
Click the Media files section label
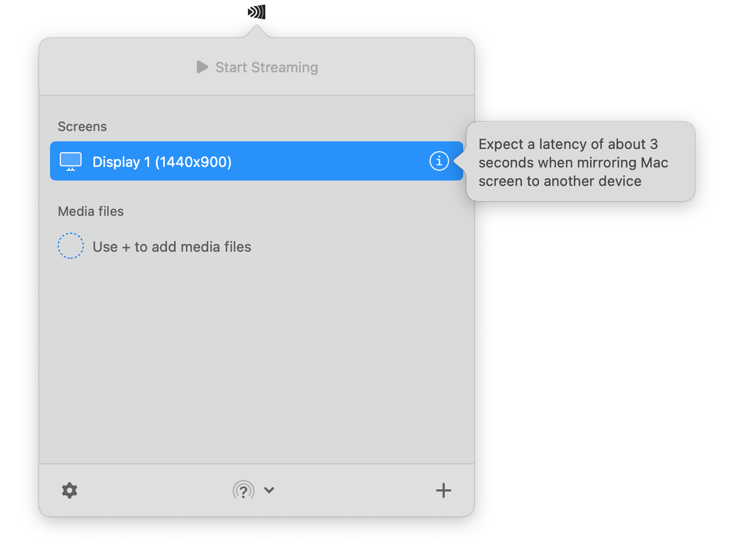coord(91,211)
